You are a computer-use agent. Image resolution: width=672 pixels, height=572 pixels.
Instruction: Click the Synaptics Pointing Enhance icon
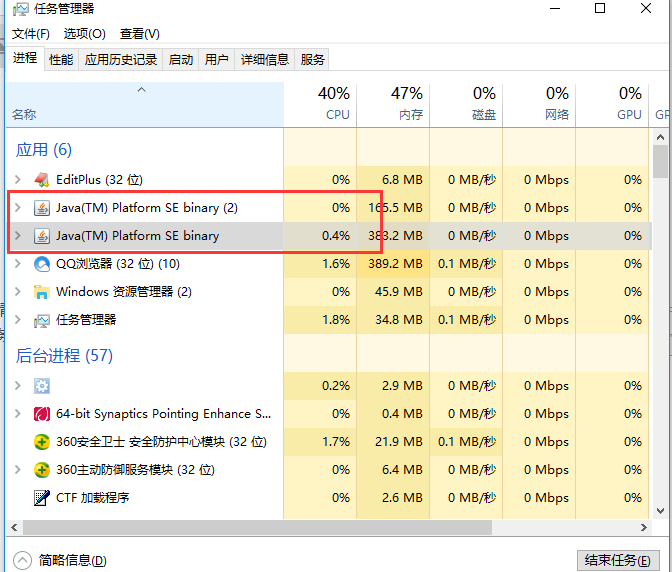coord(42,414)
